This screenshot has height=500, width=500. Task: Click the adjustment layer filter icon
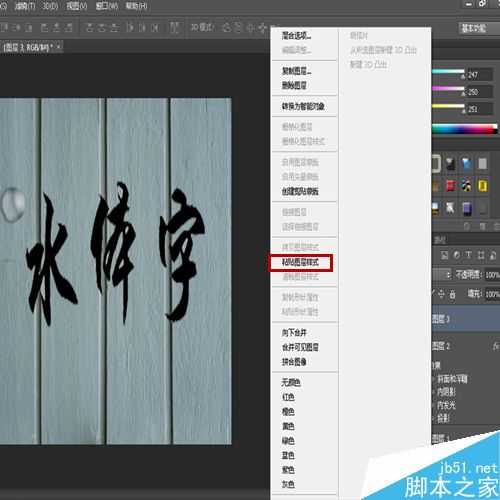[x=457, y=255]
